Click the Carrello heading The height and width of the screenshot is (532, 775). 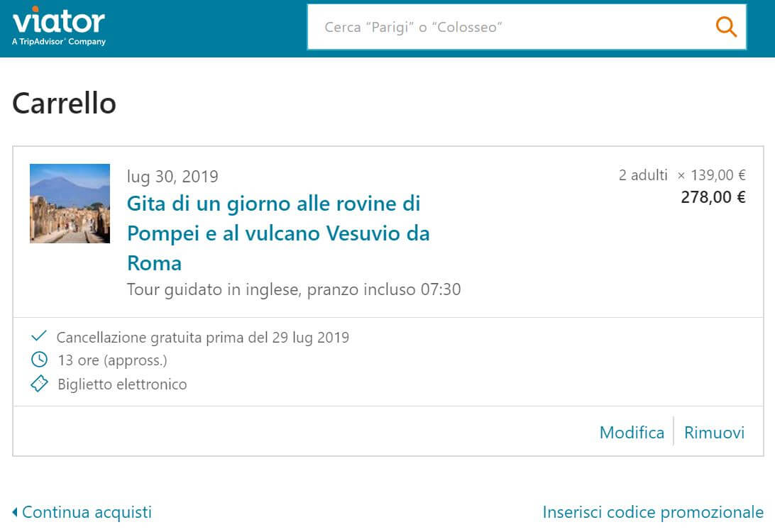(65, 104)
